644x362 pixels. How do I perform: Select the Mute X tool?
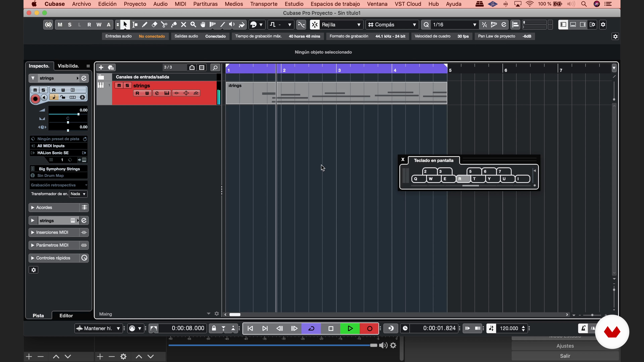point(183,24)
